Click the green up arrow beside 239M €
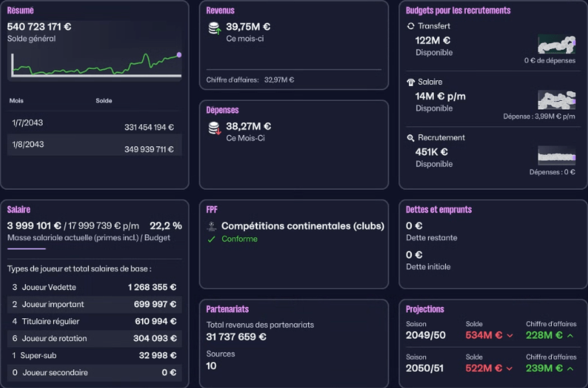The height and width of the screenshot is (388, 588). coord(570,369)
